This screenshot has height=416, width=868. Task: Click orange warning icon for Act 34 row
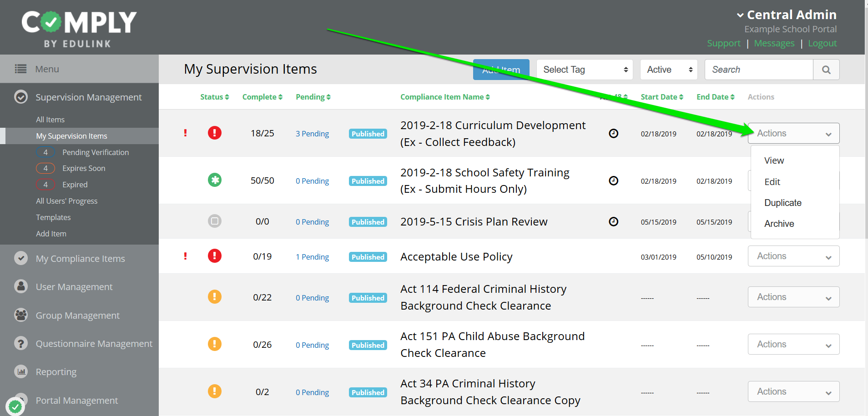(215, 391)
